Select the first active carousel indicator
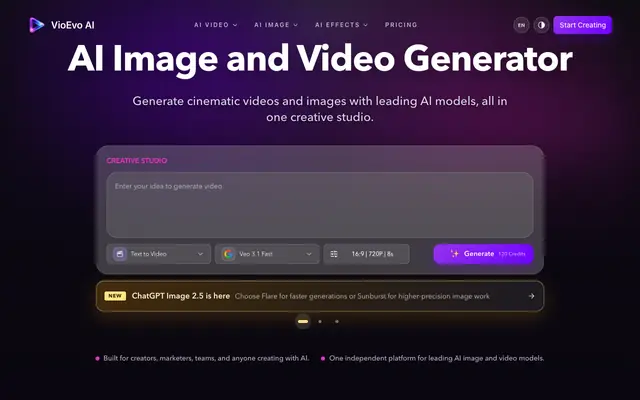Viewport: 640px width, 400px height. pos(303,321)
